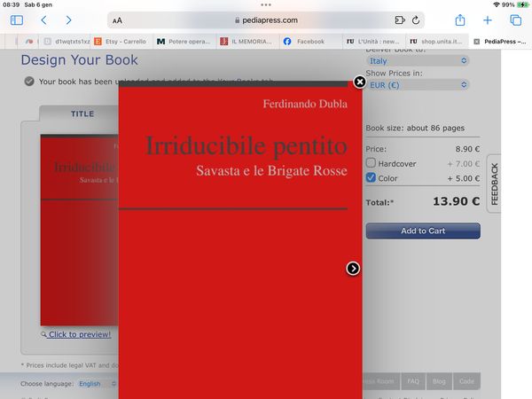Switch to the Facebook tab
The height and width of the screenshot is (399, 532).
click(310, 42)
